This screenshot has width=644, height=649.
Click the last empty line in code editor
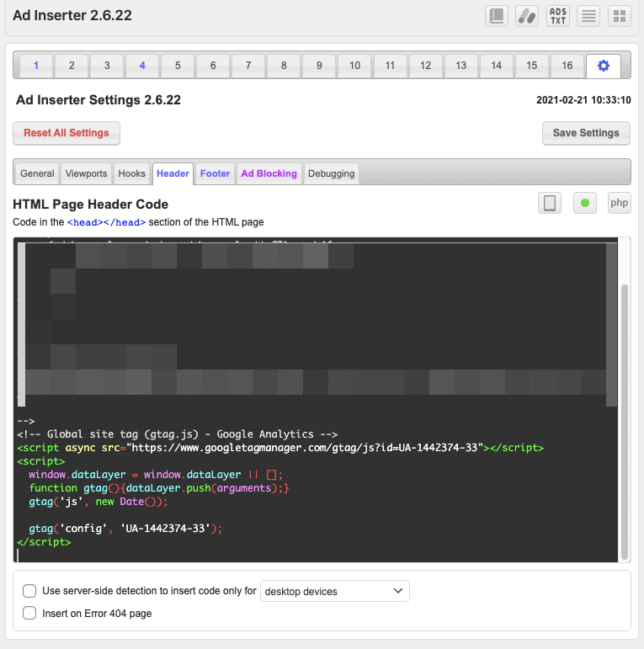click(x=317, y=555)
